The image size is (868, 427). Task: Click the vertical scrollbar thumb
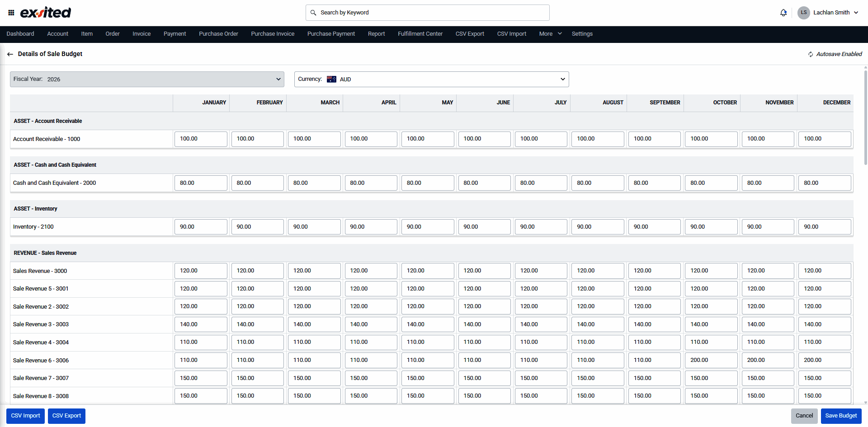pyautogui.click(x=865, y=117)
